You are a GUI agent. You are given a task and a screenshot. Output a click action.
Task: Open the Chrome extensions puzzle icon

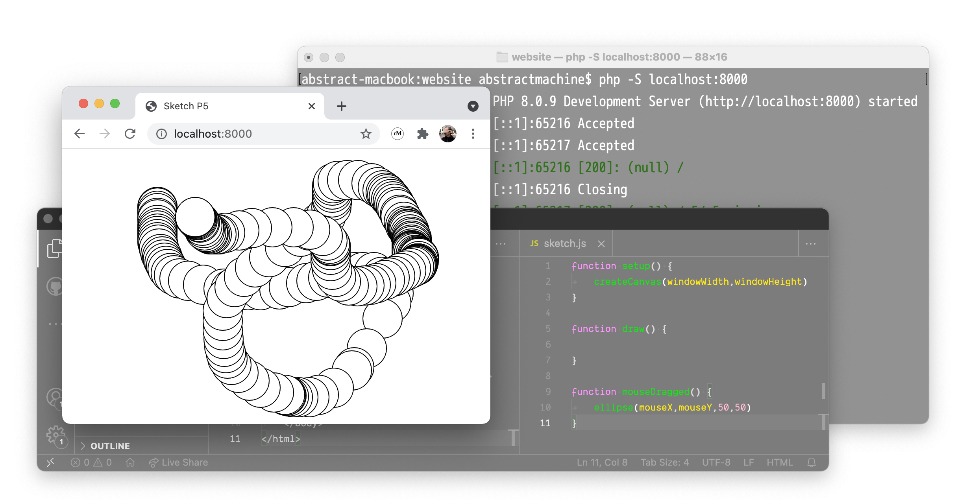point(422,134)
